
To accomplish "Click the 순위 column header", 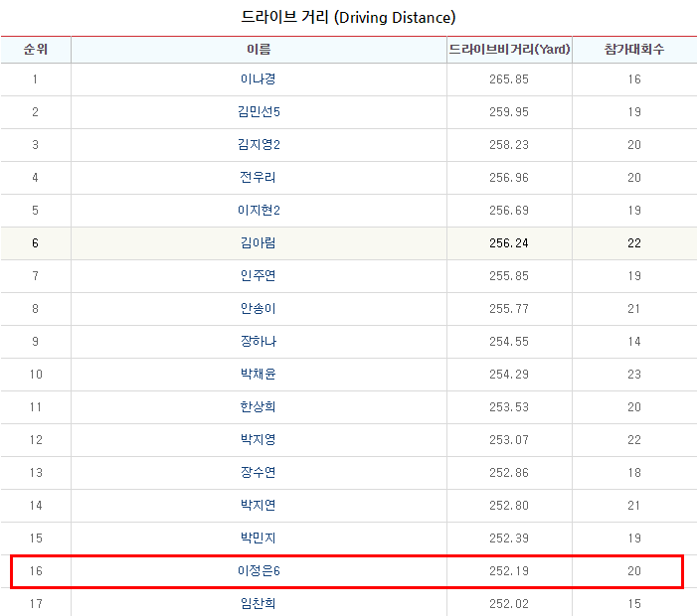I will (36, 50).
